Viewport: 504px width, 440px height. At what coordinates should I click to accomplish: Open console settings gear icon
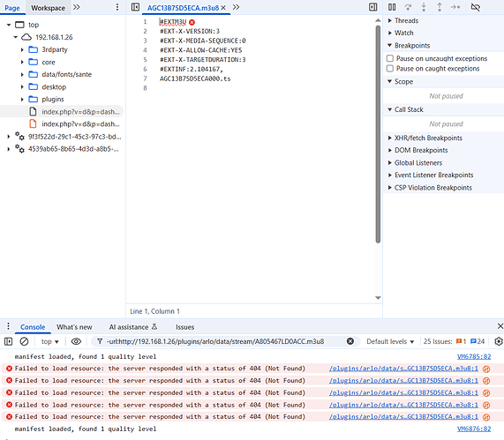pyautogui.click(x=499, y=341)
